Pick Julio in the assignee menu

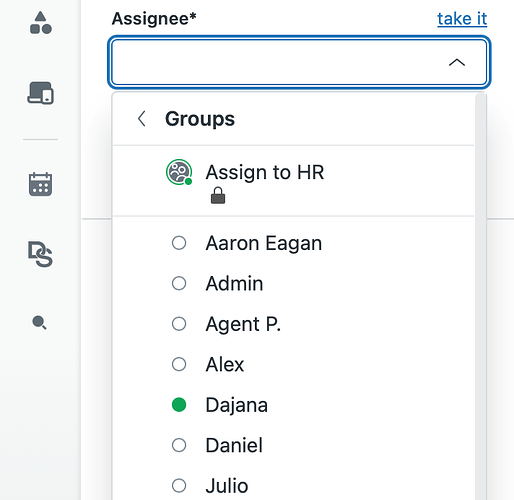[293, 486]
